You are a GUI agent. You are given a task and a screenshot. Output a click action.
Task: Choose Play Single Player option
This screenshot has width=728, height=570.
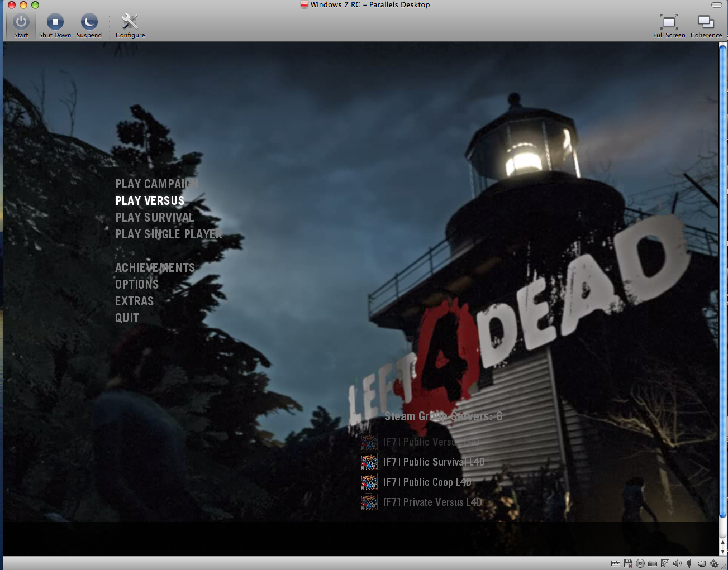(x=169, y=234)
